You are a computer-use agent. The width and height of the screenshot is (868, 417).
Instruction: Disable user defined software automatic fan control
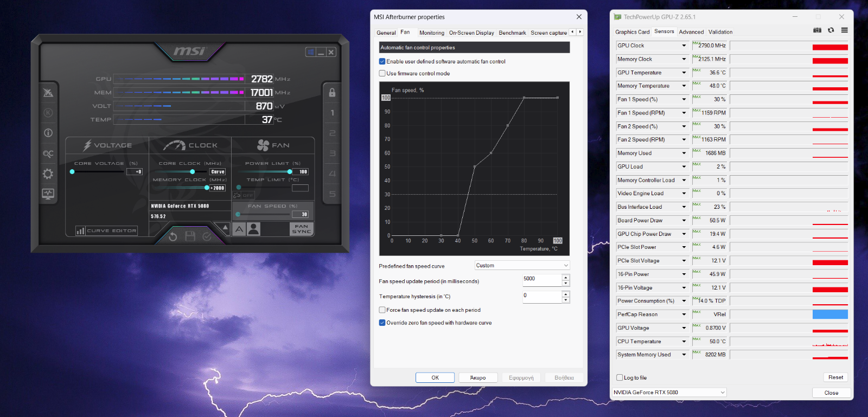point(382,62)
